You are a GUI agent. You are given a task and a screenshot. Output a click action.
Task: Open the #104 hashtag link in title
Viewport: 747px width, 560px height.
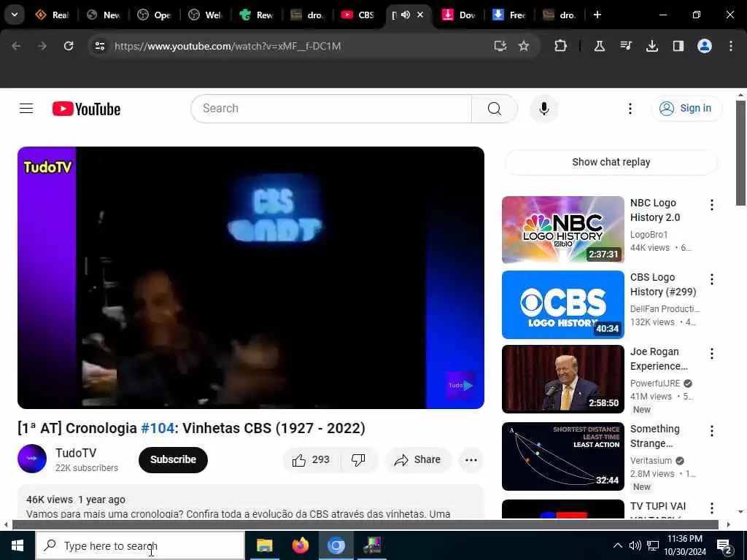(158, 428)
